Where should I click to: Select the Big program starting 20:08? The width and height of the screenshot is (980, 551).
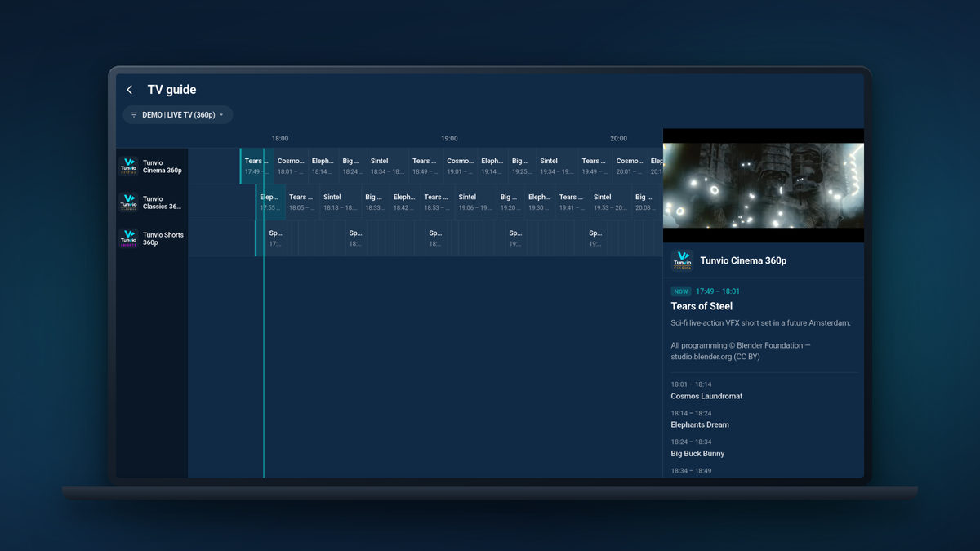646,202
